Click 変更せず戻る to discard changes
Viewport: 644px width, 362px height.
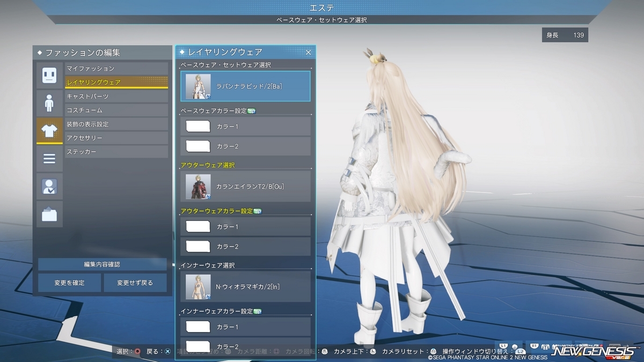pyautogui.click(x=135, y=283)
